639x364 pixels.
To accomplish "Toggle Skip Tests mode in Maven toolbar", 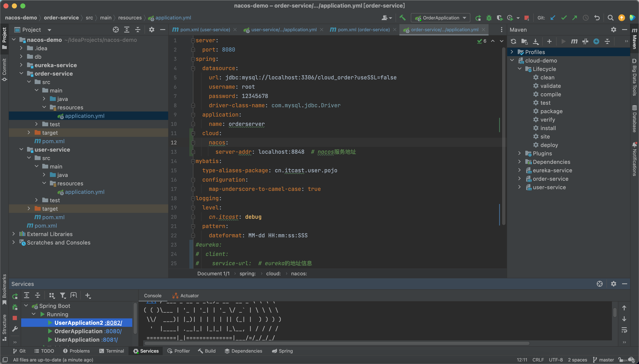I will [x=596, y=42].
